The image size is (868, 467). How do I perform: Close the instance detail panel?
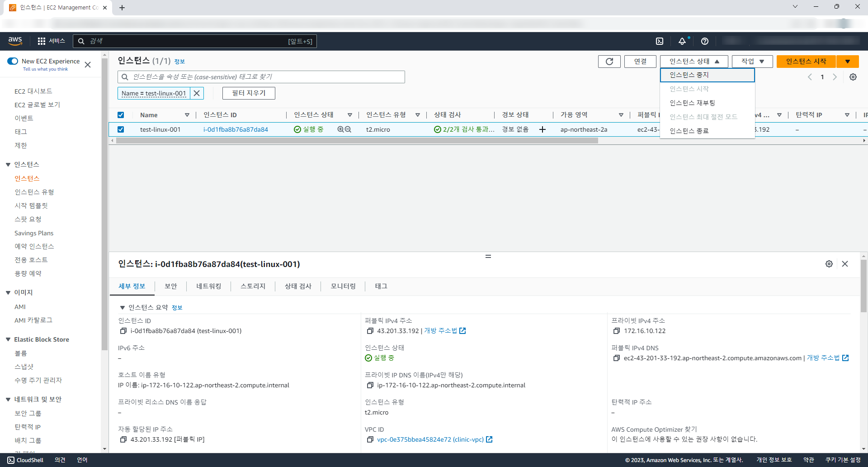click(845, 264)
